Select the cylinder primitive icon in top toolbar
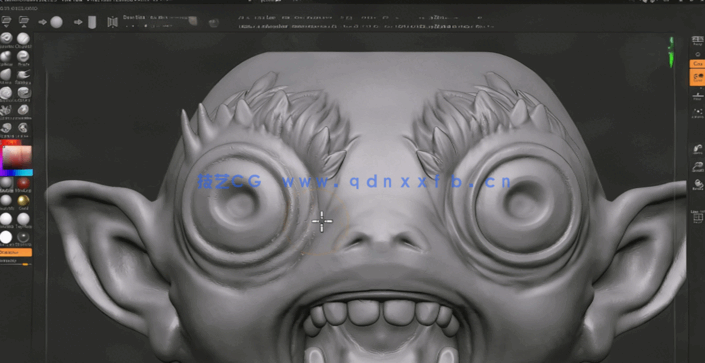This screenshot has height=363, width=705. 92,22
